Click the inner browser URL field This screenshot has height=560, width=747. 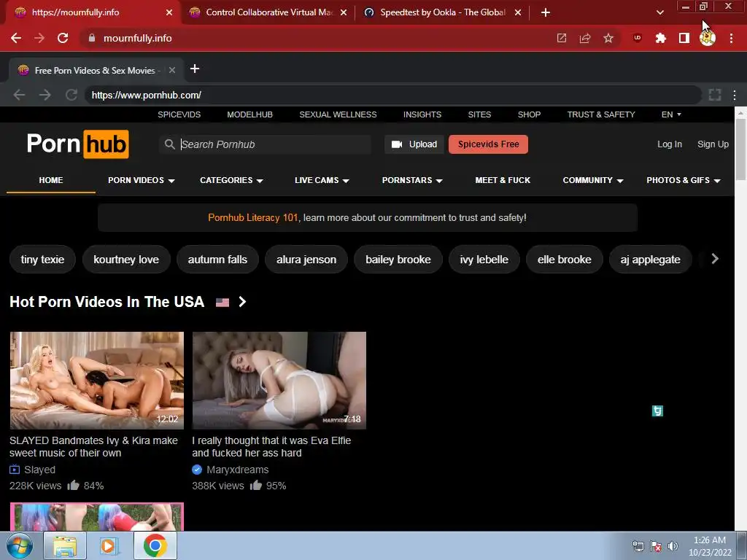tap(392, 95)
